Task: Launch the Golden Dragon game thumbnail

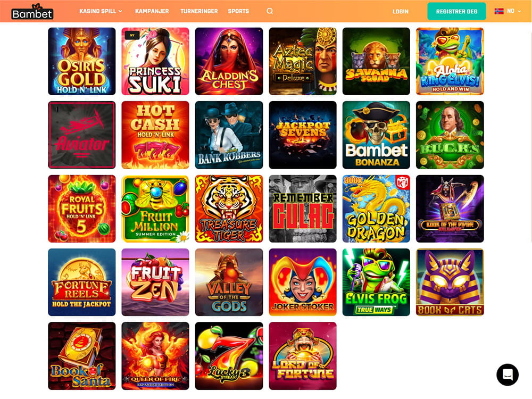Action: [376, 209]
